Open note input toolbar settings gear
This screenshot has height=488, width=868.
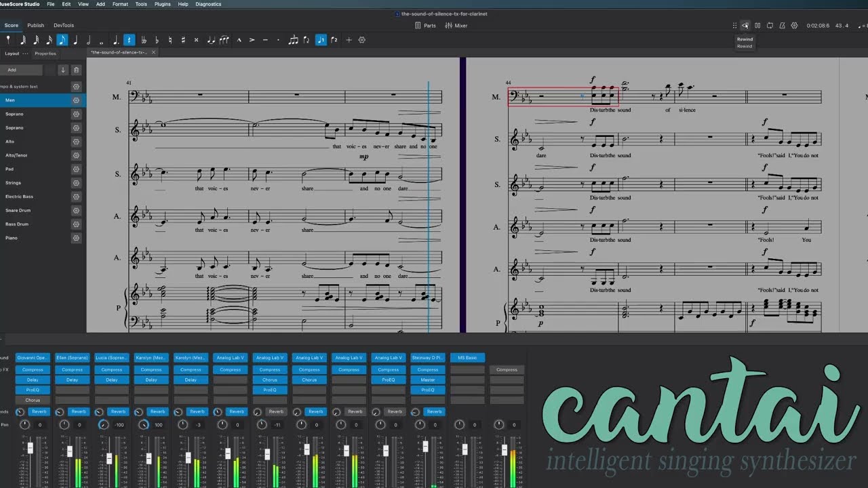361,40
